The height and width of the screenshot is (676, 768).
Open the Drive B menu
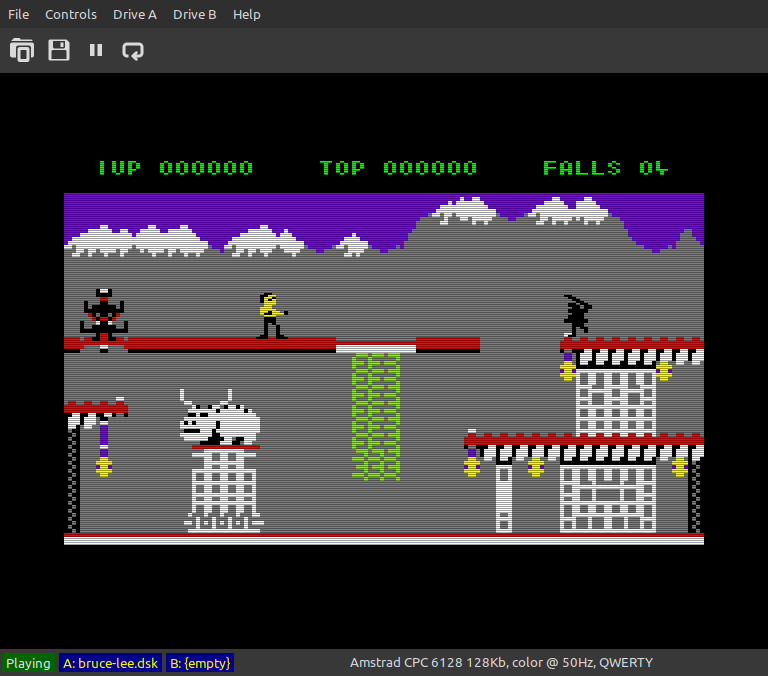[x=194, y=15]
